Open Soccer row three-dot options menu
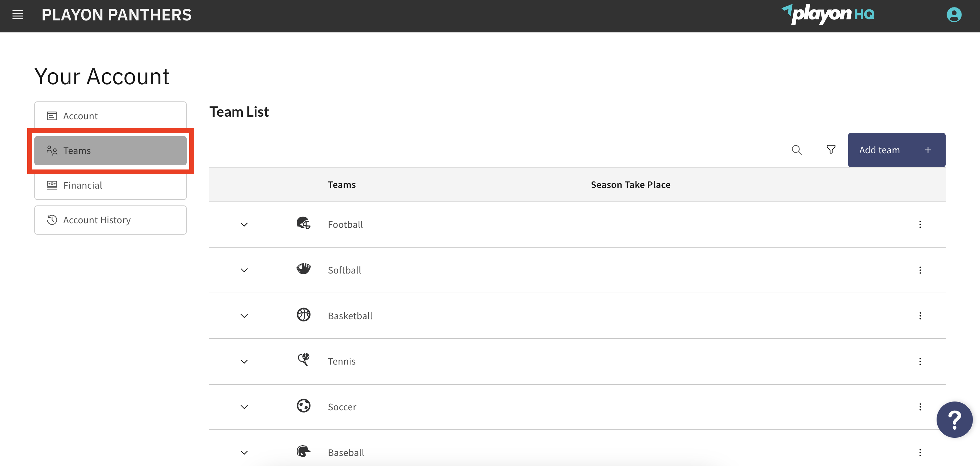This screenshot has height=466, width=980. point(920,407)
